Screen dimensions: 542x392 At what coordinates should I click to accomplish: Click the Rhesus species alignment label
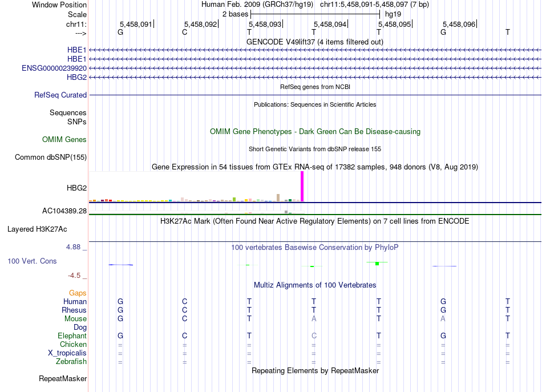pyautogui.click(x=74, y=310)
